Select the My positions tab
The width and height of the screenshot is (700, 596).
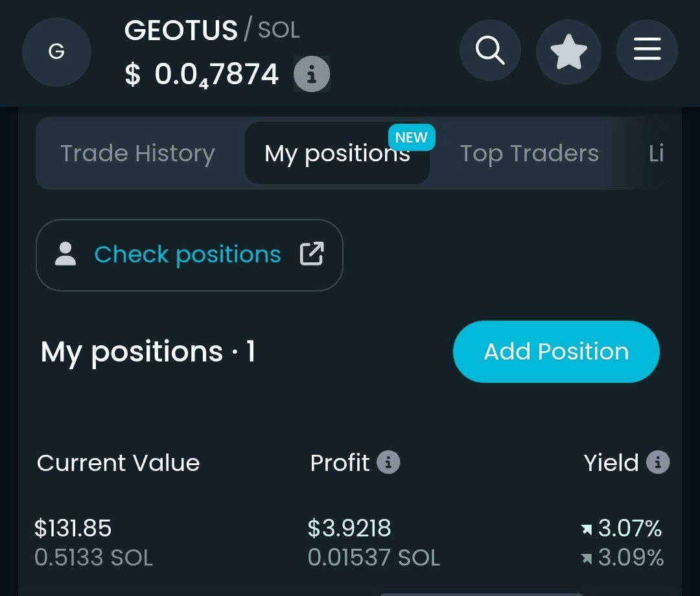coord(337,154)
